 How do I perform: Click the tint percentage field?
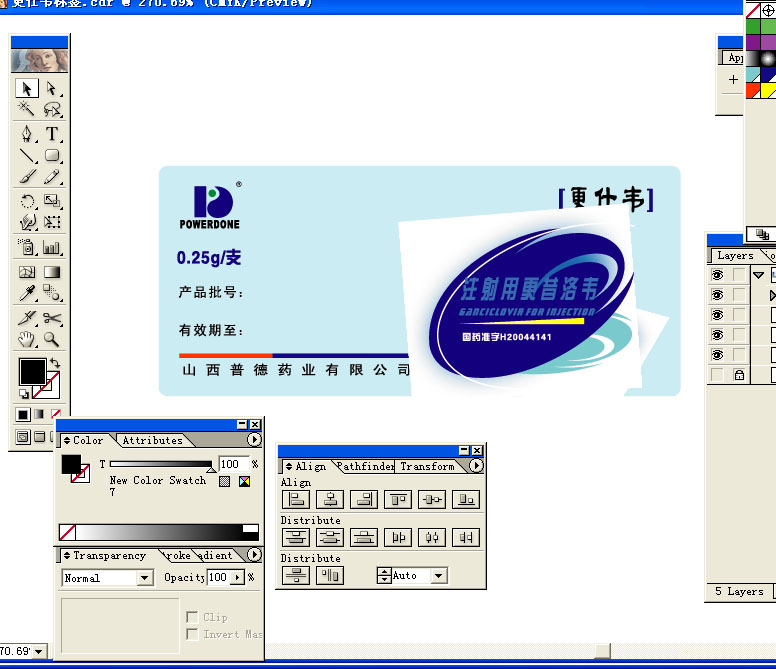point(234,464)
